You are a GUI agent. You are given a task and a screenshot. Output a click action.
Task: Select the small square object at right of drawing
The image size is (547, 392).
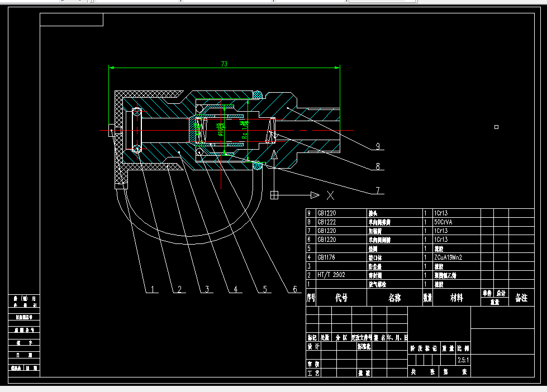(x=496, y=127)
